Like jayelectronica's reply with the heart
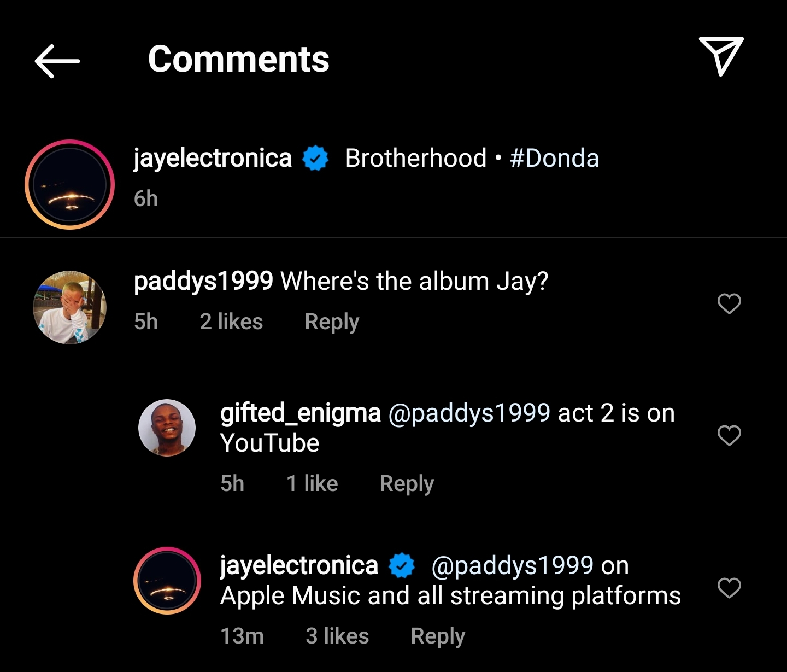This screenshot has height=672, width=787. [x=729, y=588]
